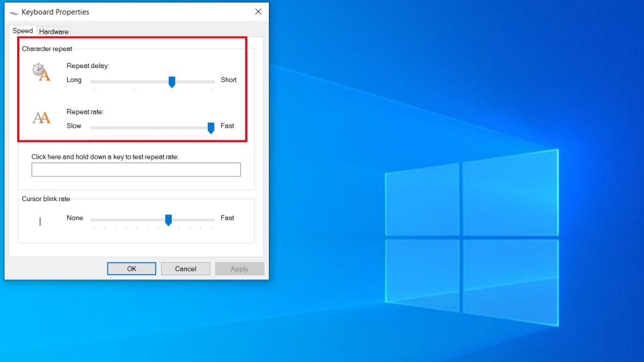644x362 pixels.
Task: Click the Repeat delay clock icon
Action: [x=41, y=72]
